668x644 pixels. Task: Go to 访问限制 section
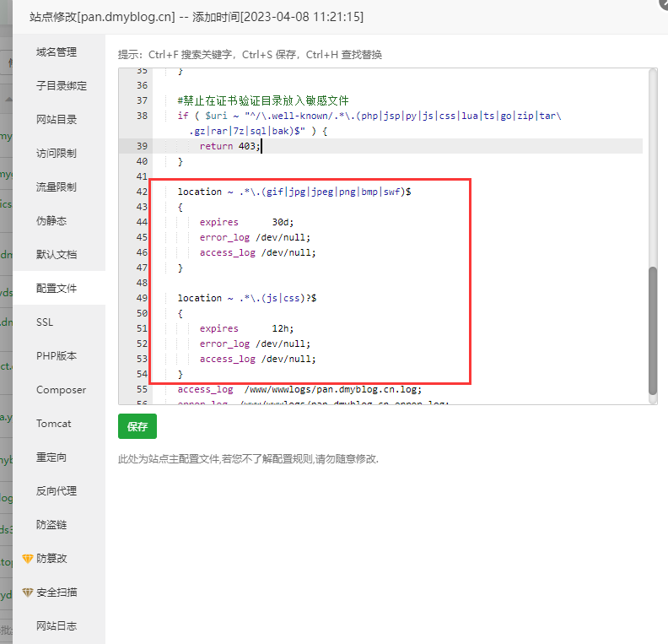(x=57, y=153)
